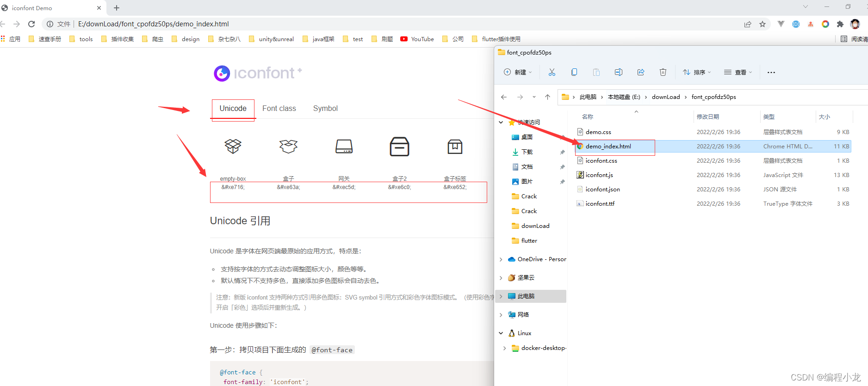Open a new browser tab
This screenshot has width=868, height=386.
click(117, 8)
